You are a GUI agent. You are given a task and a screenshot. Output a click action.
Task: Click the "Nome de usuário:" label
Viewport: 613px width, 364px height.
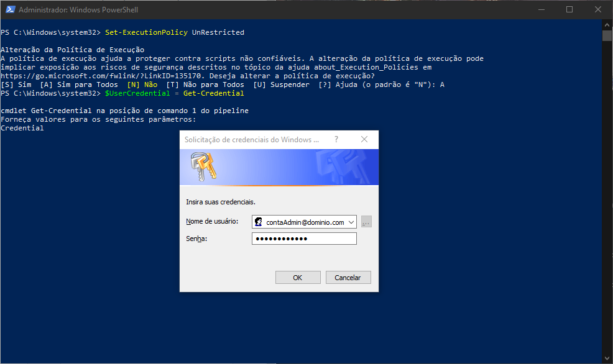pos(212,221)
